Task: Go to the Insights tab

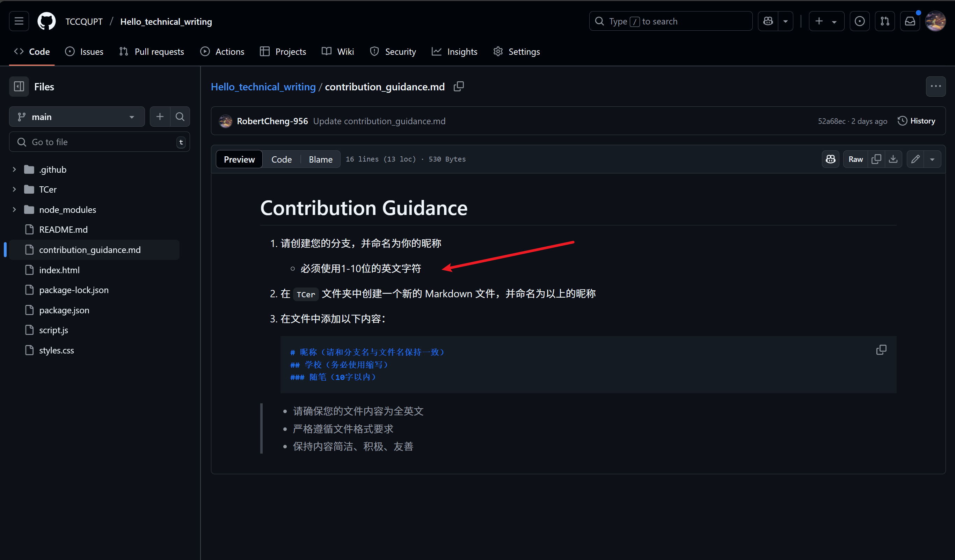Action: click(455, 52)
